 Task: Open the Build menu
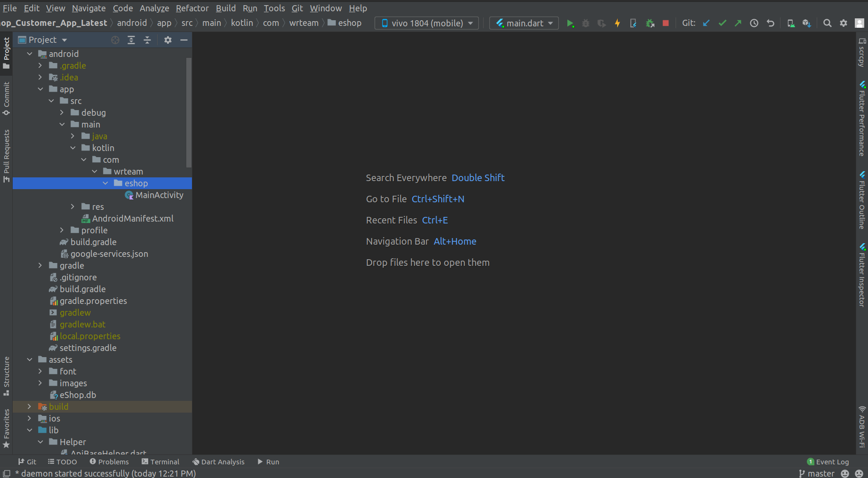(226, 8)
